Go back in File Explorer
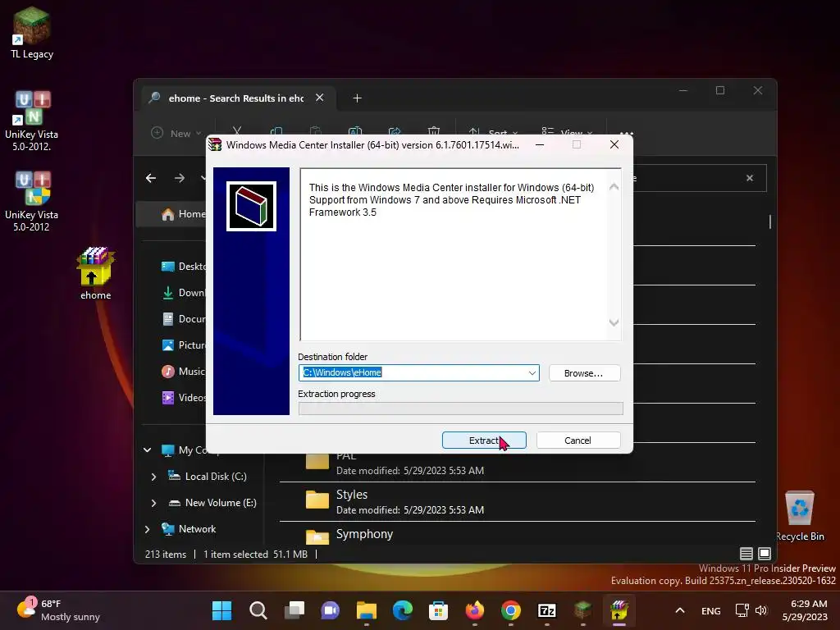This screenshot has width=840, height=630. point(151,178)
